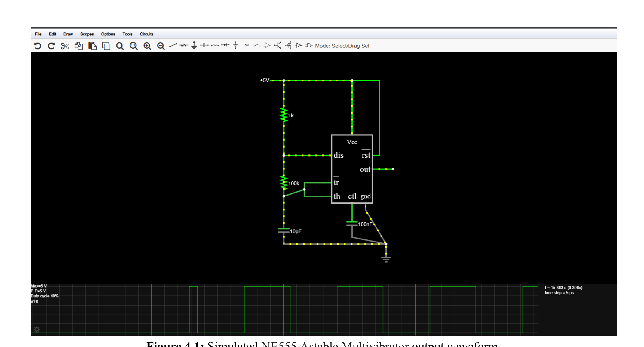Screen dimensions: 644x347
Task: Select the Wire drawing tool
Action: (173, 45)
